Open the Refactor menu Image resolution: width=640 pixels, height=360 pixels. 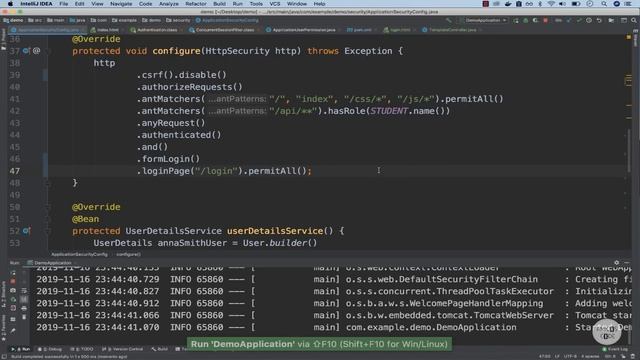point(196,4)
